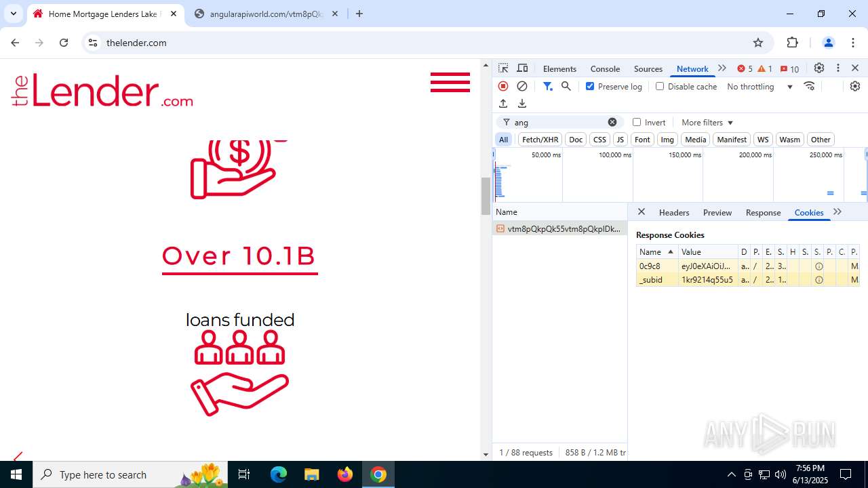
Task: Open Chrome profile avatar
Action: (x=828, y=43)
